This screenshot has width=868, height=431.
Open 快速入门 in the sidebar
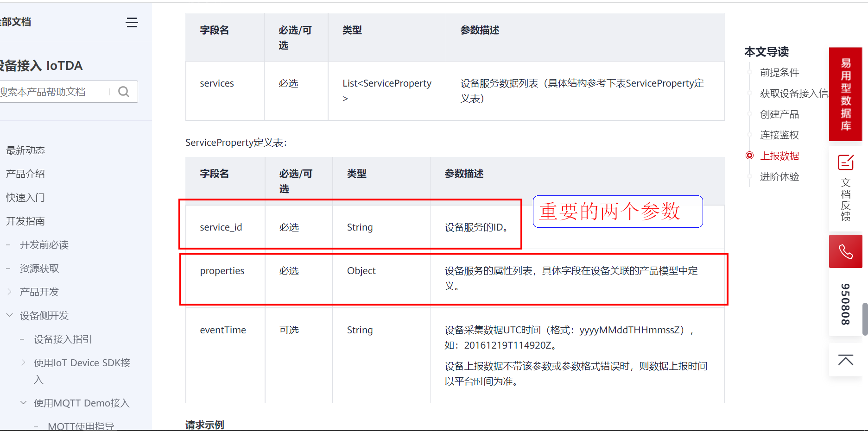[x=25, y=197]
